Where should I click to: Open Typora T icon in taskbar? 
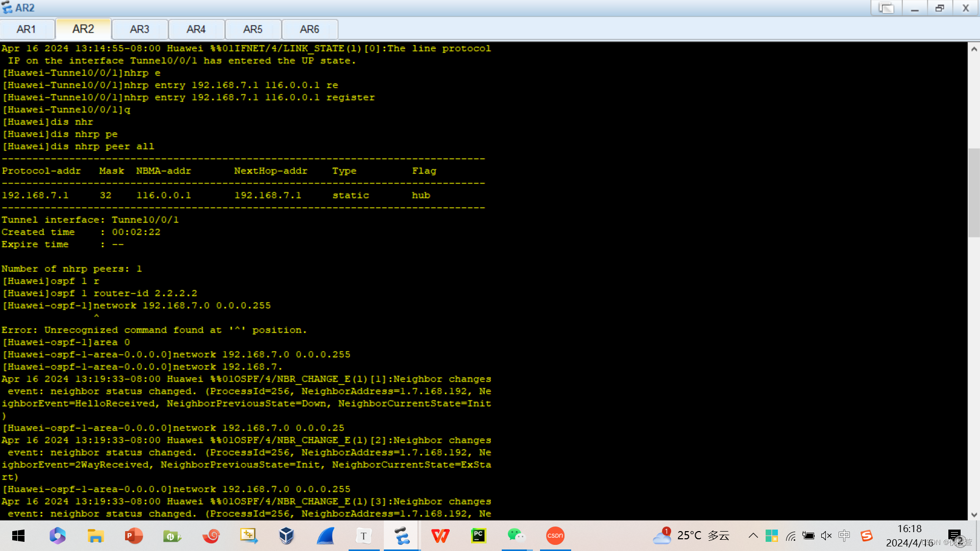(363, 536)
